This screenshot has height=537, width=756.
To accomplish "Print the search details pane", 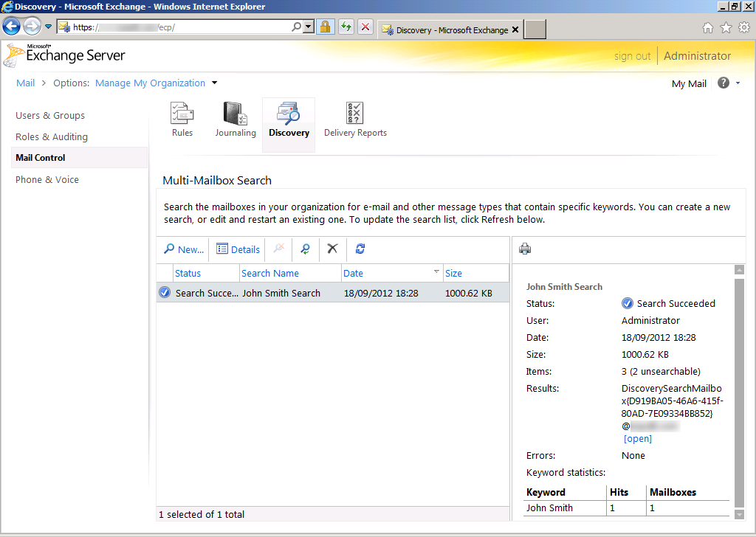I will tap(525, 249).
